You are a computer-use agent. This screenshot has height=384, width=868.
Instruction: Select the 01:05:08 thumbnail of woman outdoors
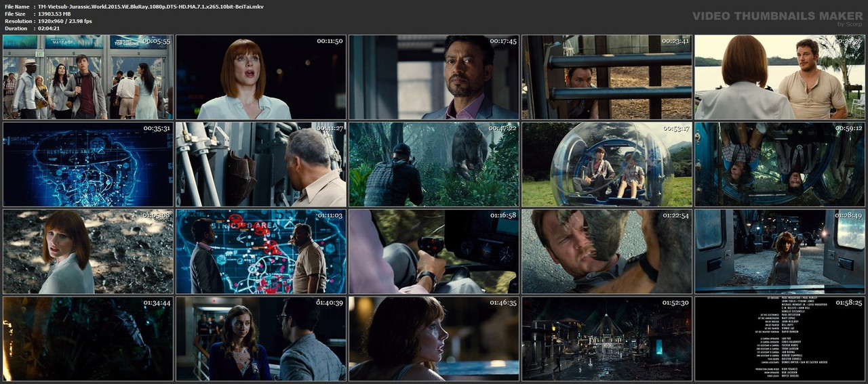88,251
